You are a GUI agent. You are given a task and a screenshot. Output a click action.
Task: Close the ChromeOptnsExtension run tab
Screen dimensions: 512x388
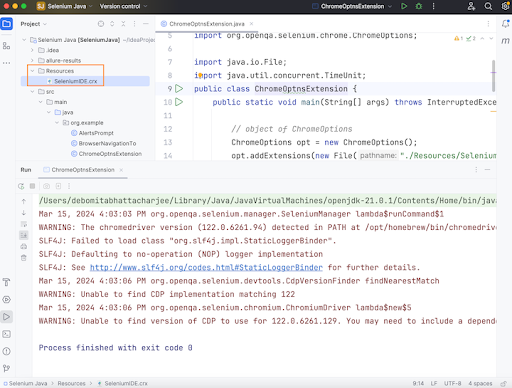(x=121, y=170)
